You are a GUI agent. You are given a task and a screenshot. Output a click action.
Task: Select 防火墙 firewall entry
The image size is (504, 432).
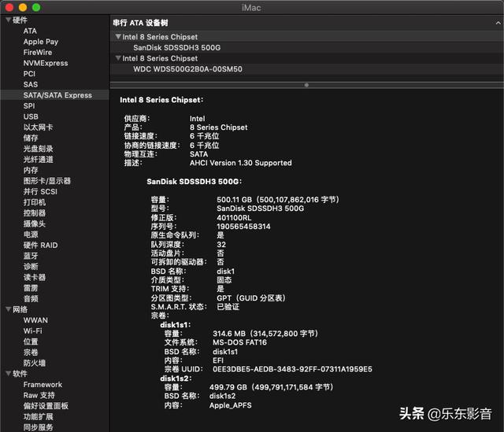35,363
